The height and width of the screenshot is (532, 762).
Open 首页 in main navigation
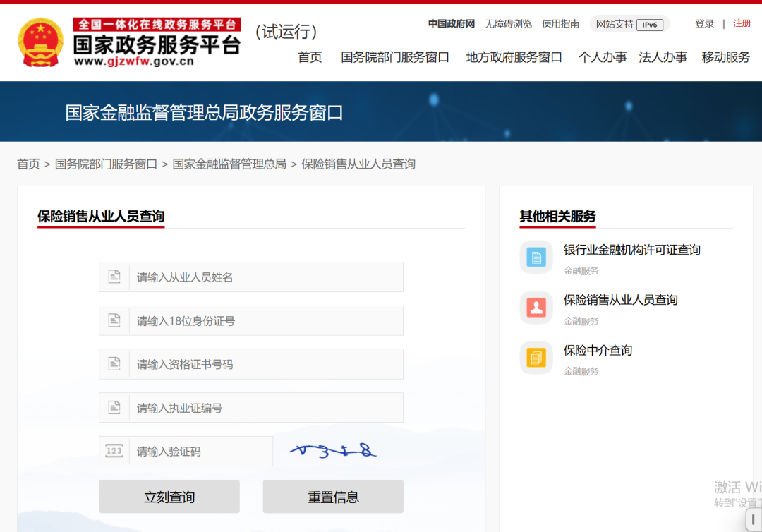(310, 57)
